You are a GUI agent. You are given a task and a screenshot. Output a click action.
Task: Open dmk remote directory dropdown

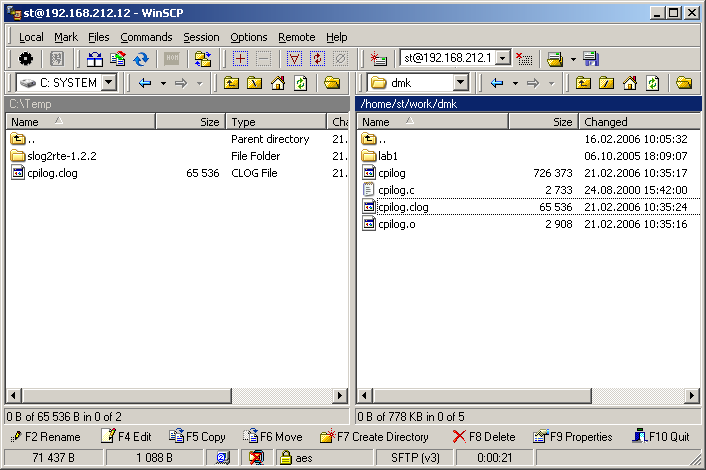click(460, 82)
